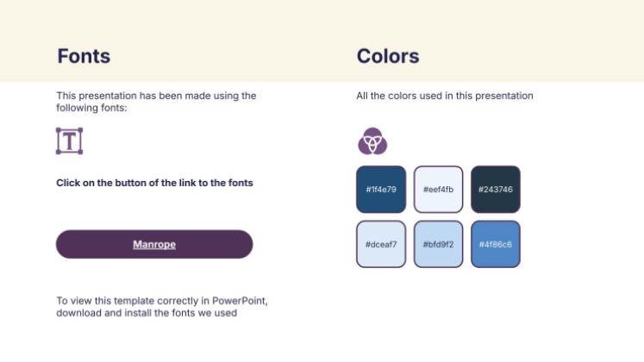Click the 'following fonts:' text line

click(91, 108)
